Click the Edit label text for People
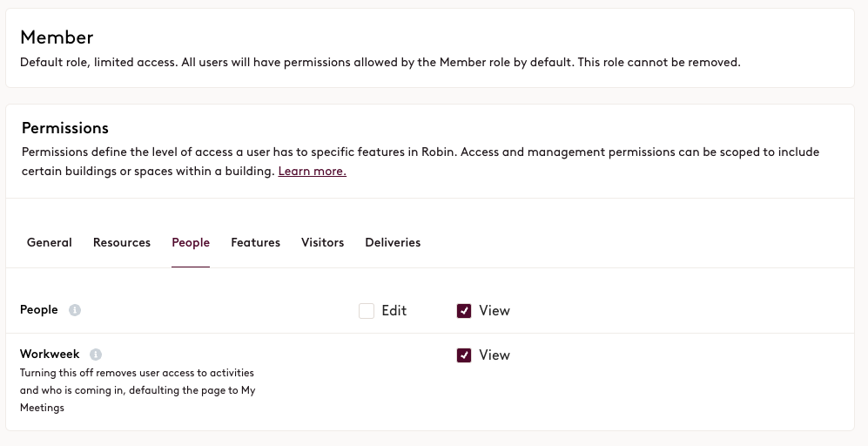The width and height of the screenshot is (868, 446). tap(394, 311)
